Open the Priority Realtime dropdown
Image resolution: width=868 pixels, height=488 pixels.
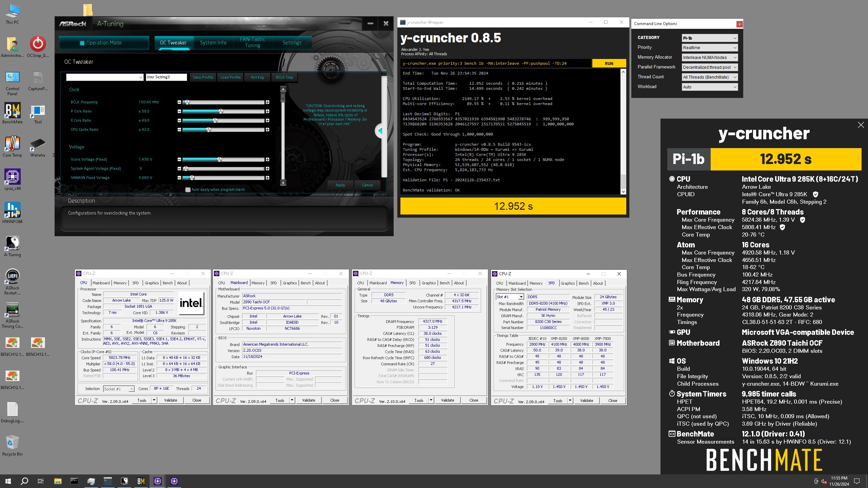click(x=710, y=48)
